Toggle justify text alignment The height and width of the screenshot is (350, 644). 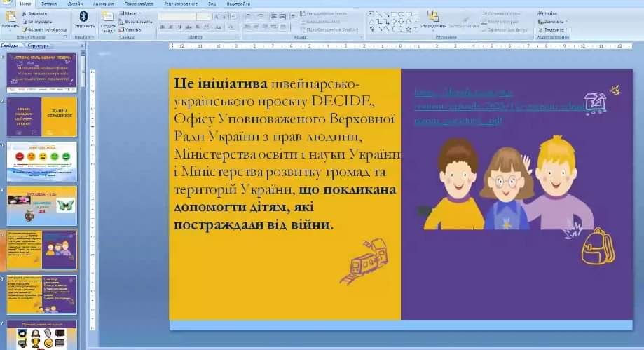(273, 27)
